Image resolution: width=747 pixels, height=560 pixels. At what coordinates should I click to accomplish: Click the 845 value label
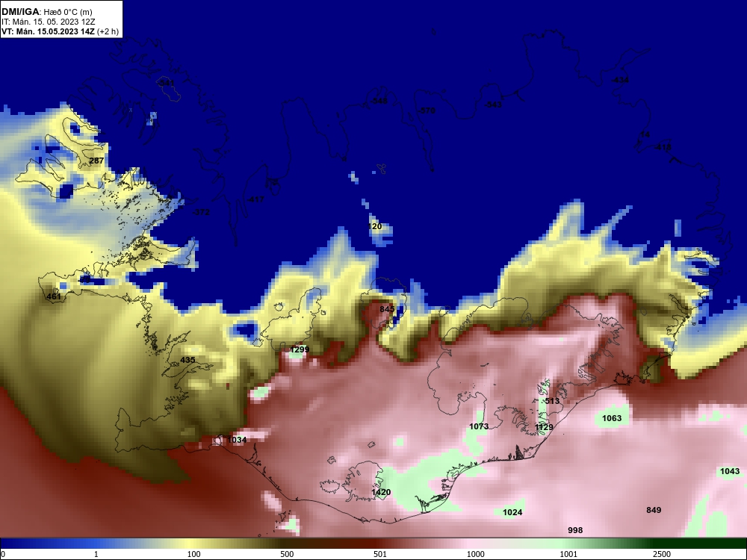[x=387, y=309]
